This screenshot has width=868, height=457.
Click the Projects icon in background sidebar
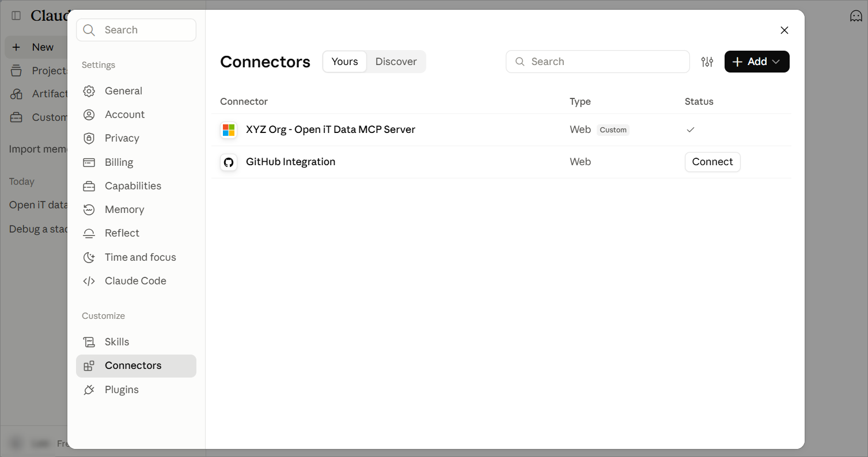(16, 71)
